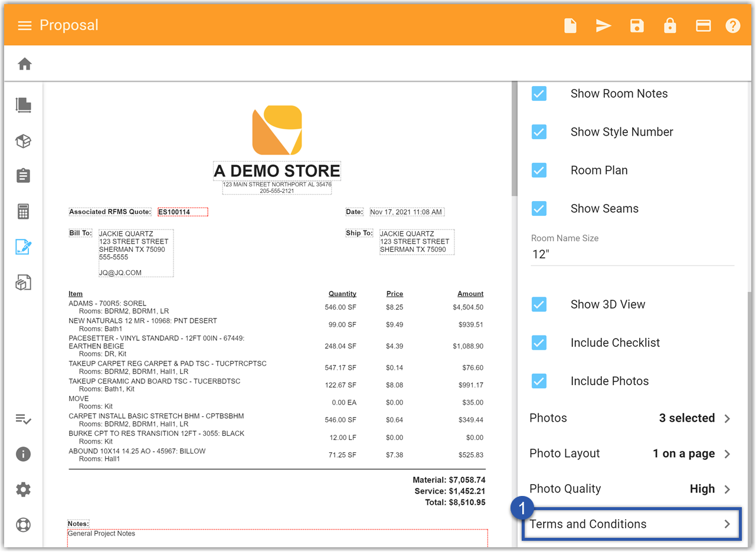Click the A Demo Store logo image
This screenshot has height=552, width=756.
pos(277,130)
